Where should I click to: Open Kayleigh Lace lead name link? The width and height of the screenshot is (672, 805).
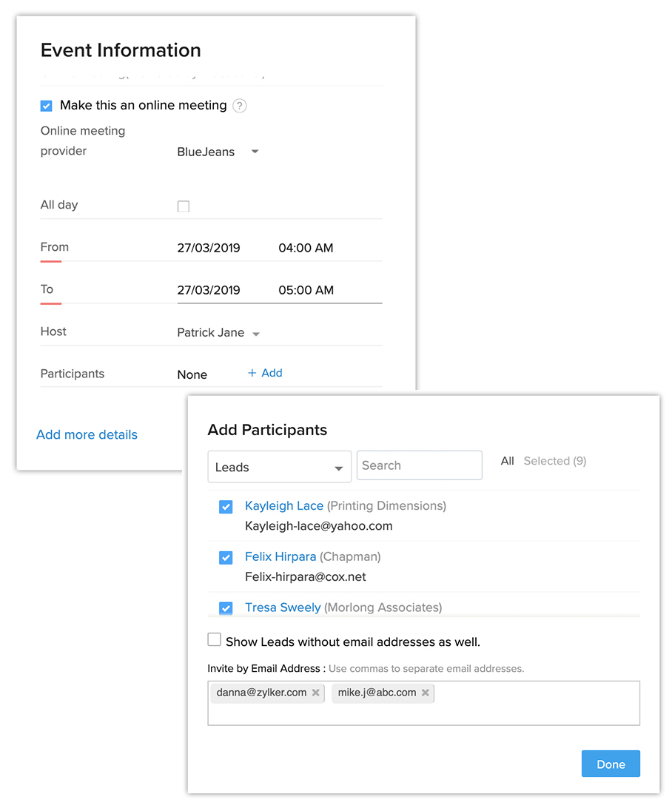284,506
